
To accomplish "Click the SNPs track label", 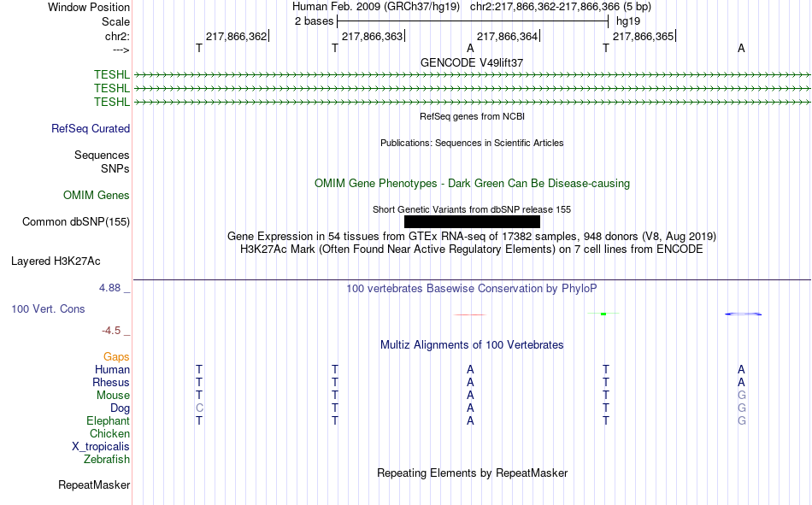I will [115, 168].
